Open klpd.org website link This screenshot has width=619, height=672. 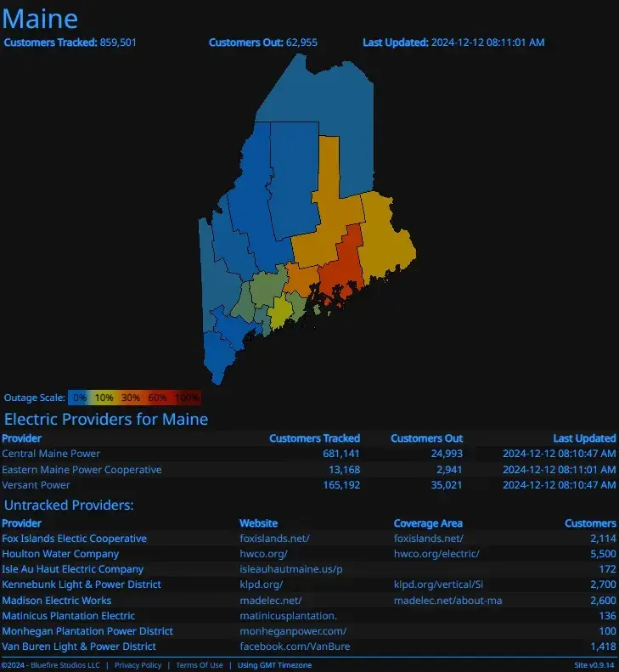click(261, 584)
